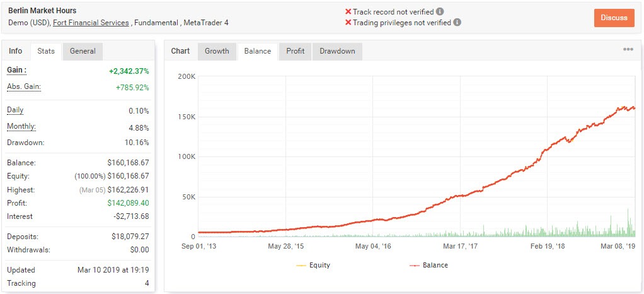
Task: Click the red X next to Track record
Action: point(348,11)
